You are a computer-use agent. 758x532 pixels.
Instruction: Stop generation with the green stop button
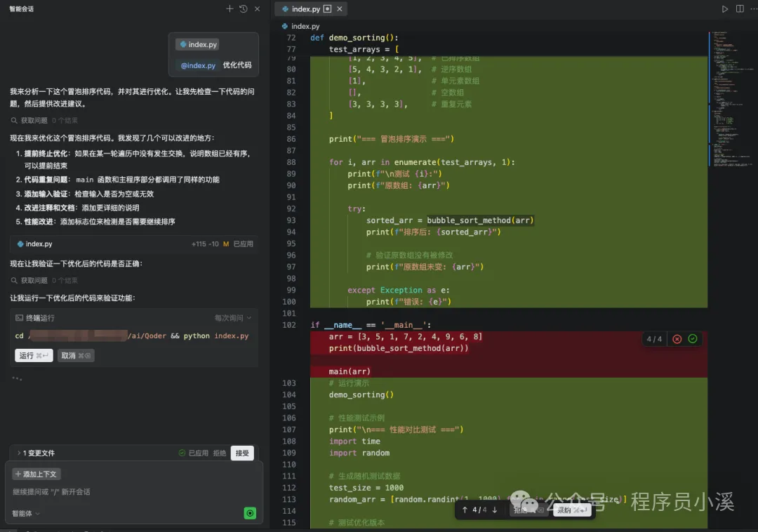250,513
